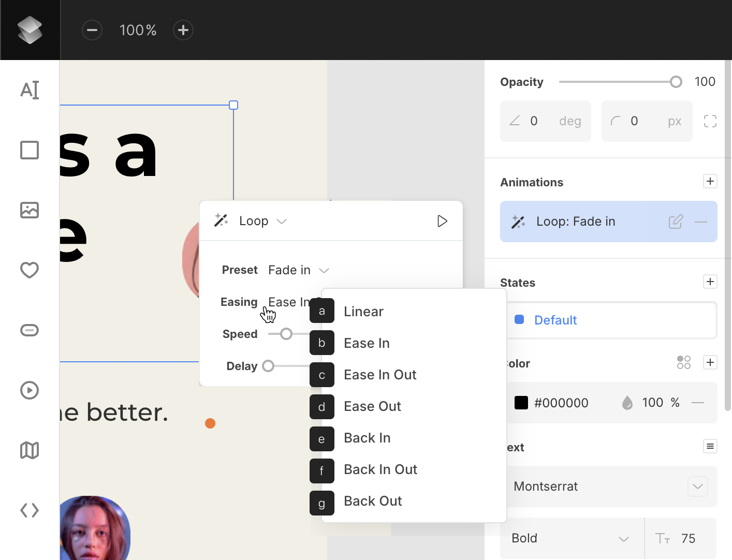Screen dimensions: 732x560
Task: Play the animation preview
Action: 442,221
